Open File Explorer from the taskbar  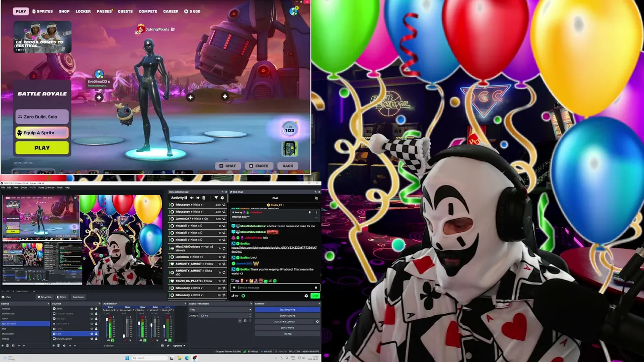coord(179,358)
